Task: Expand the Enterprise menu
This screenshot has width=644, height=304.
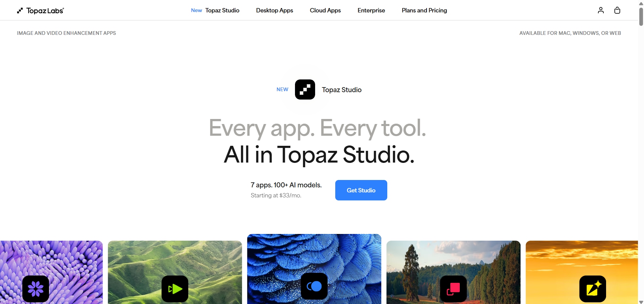Action: coord(371,10)
